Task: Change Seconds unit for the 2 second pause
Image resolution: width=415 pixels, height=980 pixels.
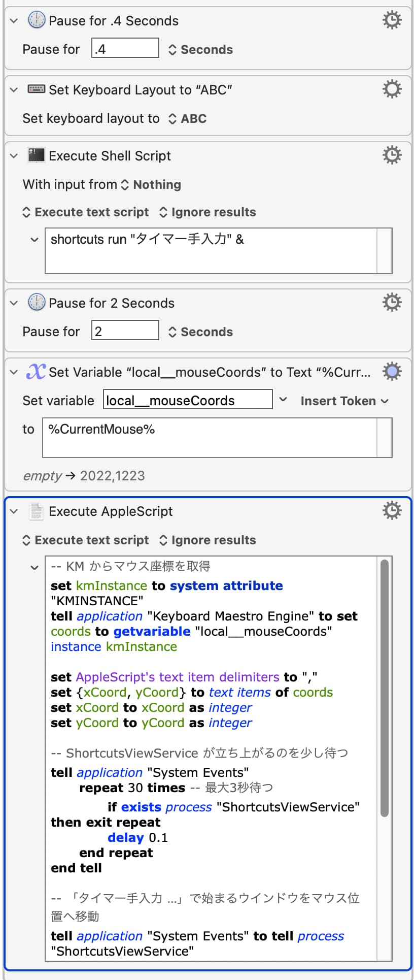Action: pos(200,332)
